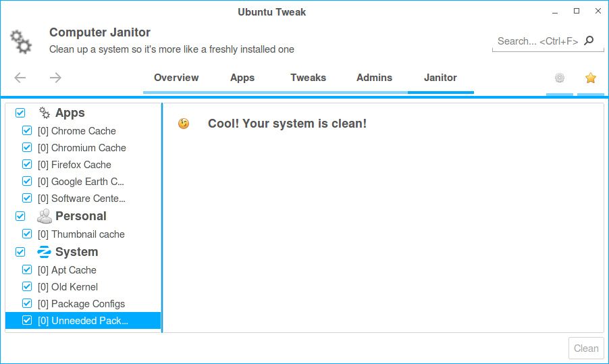Click 'Cool! Your system is clean!' message

(x=287, y=124)
